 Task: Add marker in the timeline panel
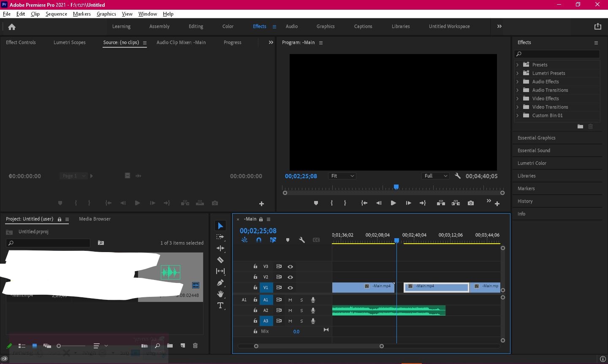[288, 240]
